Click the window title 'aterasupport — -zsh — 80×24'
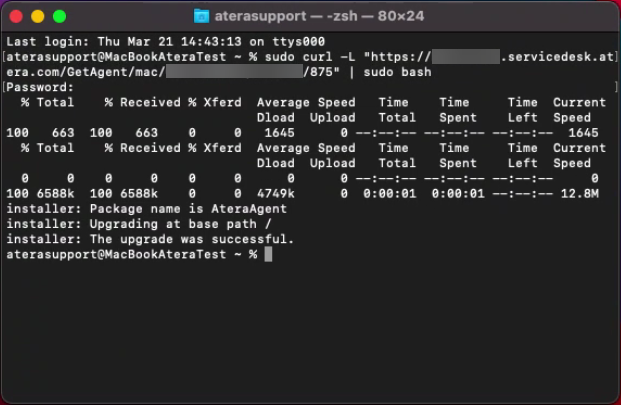 point(319,16)
